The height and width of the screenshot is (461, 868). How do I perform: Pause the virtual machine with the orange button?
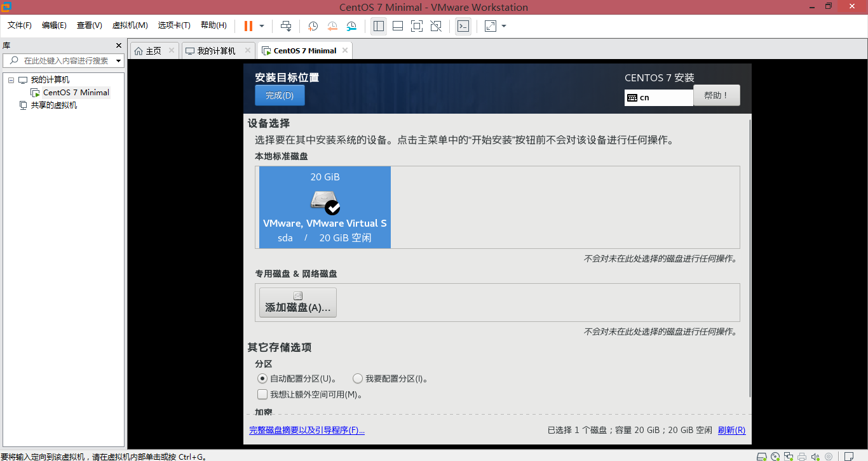[248, 26]
